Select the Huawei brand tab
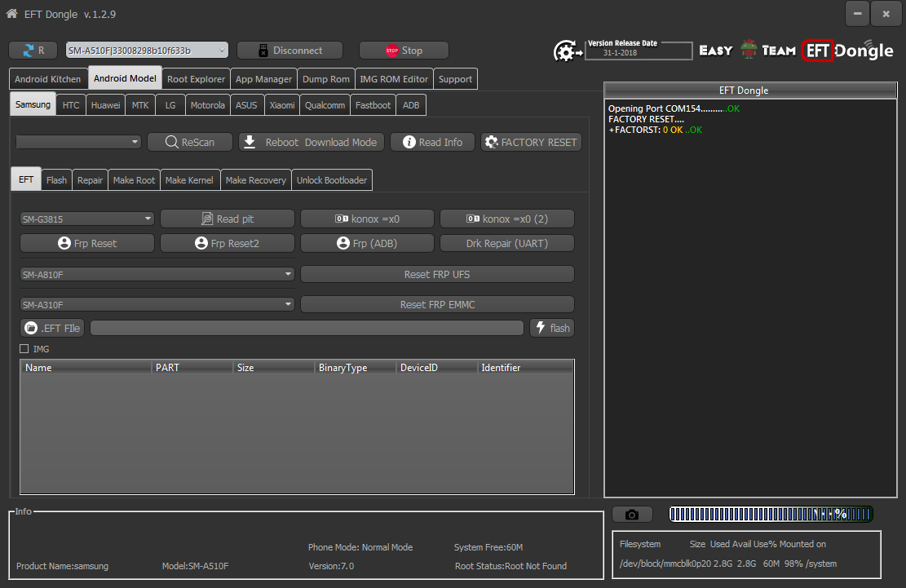Viewport: 906px width, 588px height. click(106, 105)
